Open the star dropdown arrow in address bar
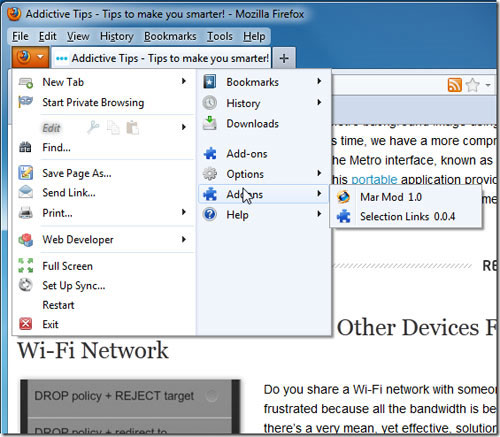Viewport: 500px width, 437px height. (488, 85)
